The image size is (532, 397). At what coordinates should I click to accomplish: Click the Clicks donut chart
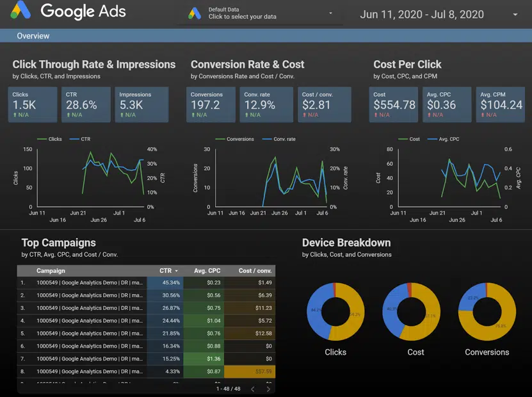[x=335, y=312]
